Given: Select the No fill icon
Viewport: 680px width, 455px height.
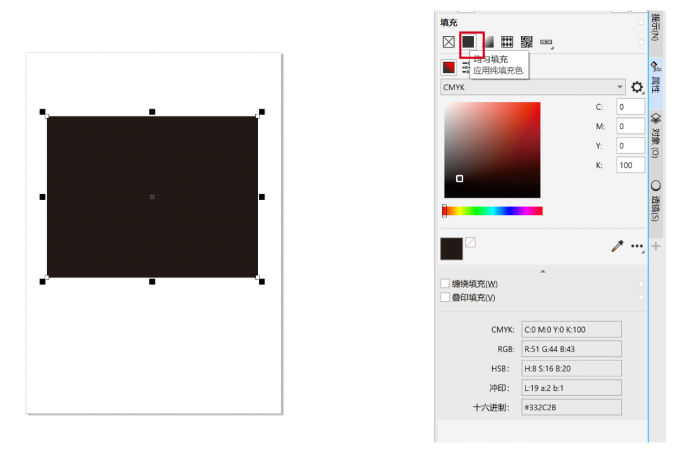Looking at the screenshot, I should 449,42.
